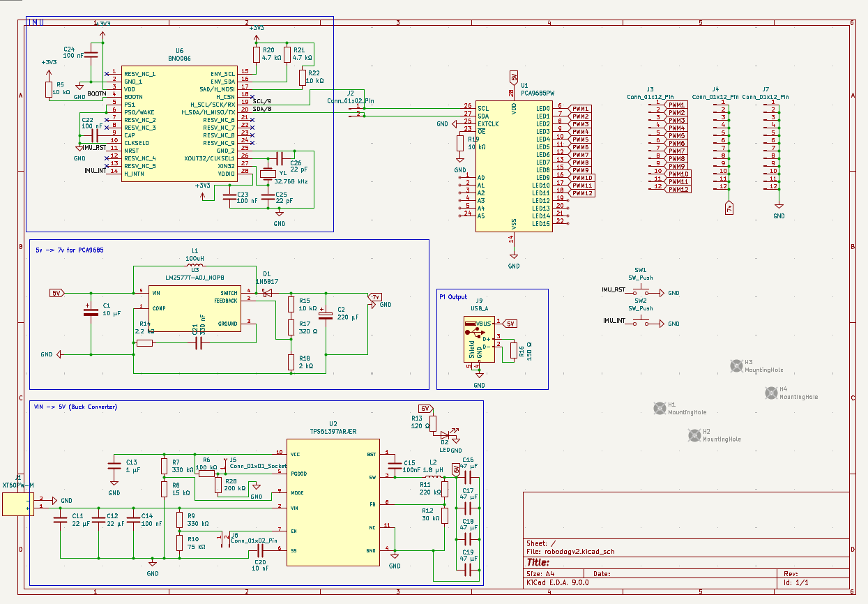
Task: Click the SW1 push button switch symbol
Action: coord(640,293)
